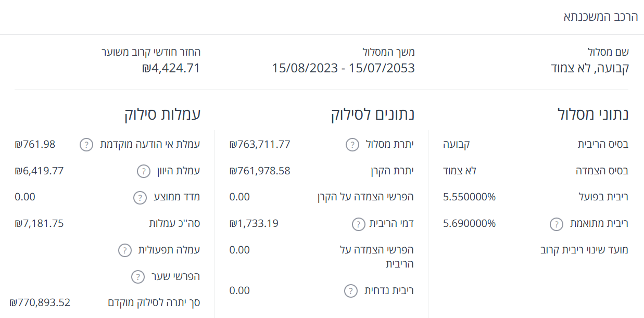Select the total commissions amount ₪7,181.75
644x318 pixels.
(x=40, y=223)
